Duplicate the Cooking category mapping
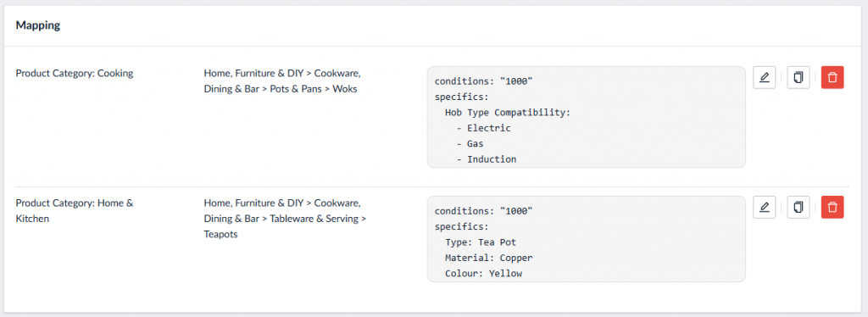Image resolution: width=868 pixels, height=317 pixels. point(798,77)
